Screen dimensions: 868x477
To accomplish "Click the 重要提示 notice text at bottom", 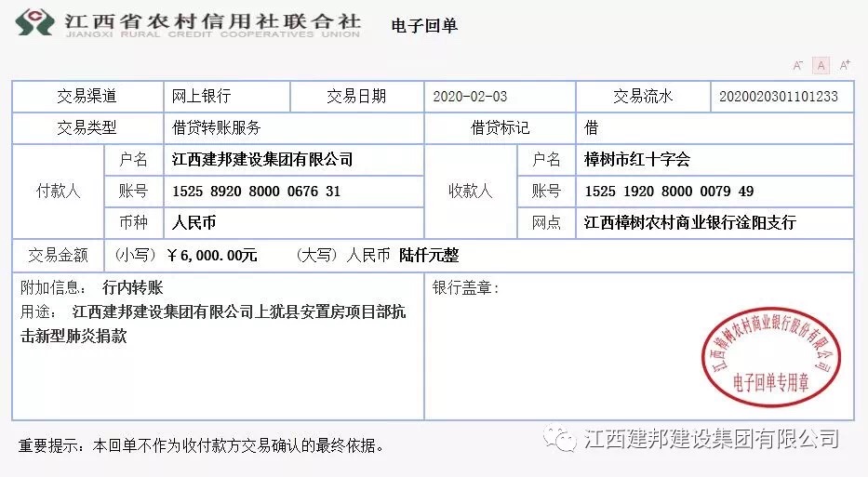I will point(200,445).
